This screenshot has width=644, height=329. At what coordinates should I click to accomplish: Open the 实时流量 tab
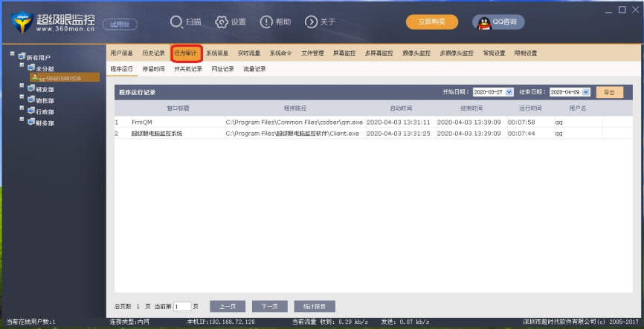point(249,53)
